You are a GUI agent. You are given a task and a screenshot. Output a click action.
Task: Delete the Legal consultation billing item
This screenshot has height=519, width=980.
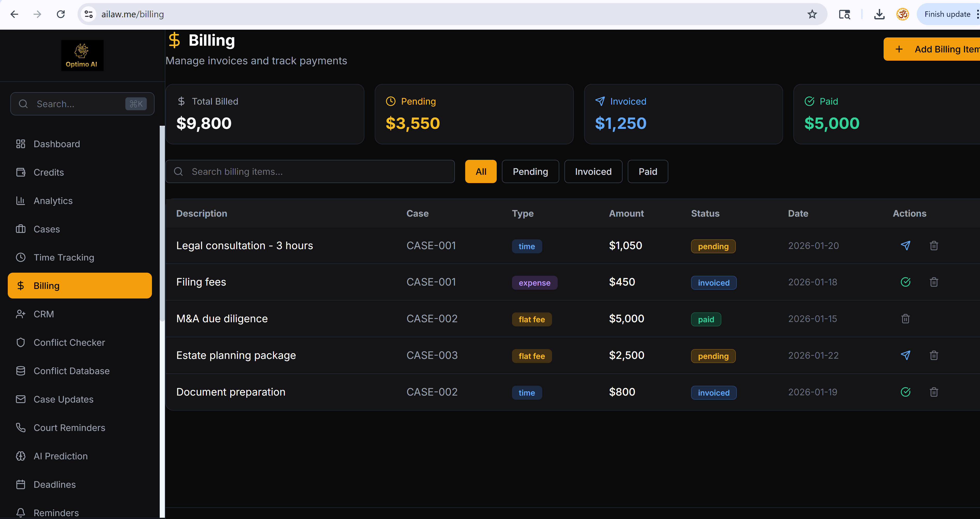click(x=933, y=246)
